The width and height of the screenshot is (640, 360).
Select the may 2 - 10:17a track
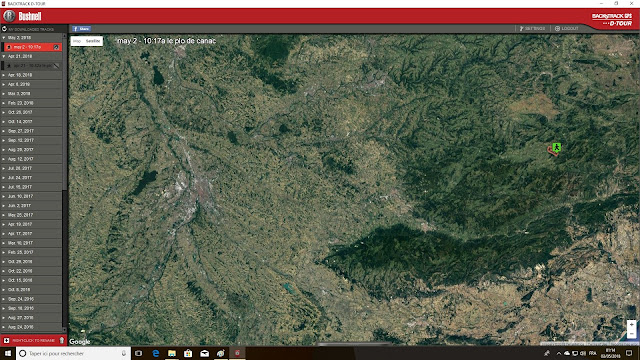click(32, 47)
